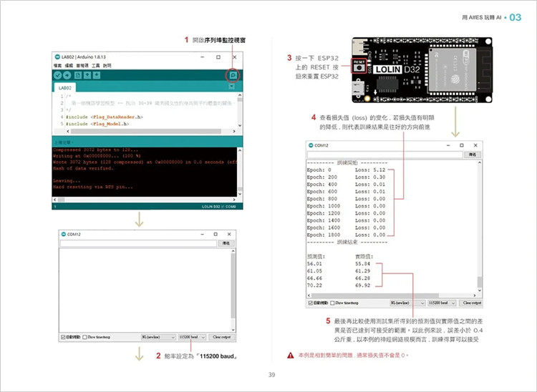Click the predicted value '61.05'
The width and height of the screenshot is (537, 392).
click(314, 271)
